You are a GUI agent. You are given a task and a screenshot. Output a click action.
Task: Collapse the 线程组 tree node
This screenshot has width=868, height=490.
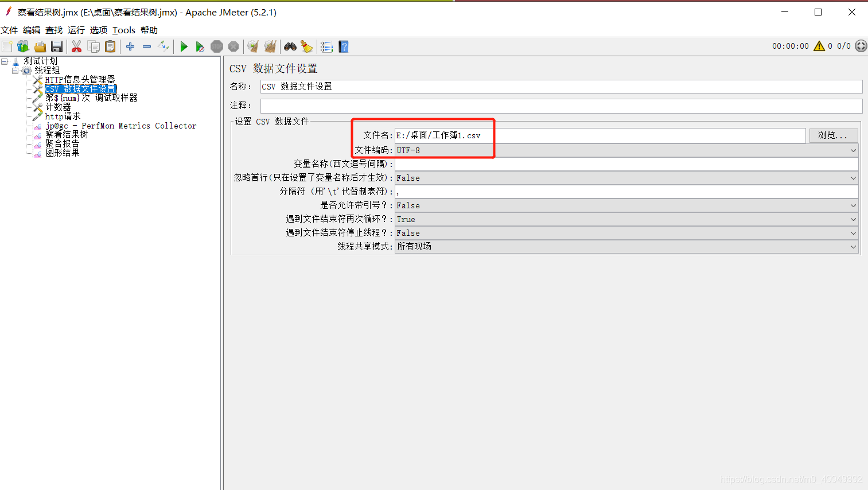(x=15, y=71)
